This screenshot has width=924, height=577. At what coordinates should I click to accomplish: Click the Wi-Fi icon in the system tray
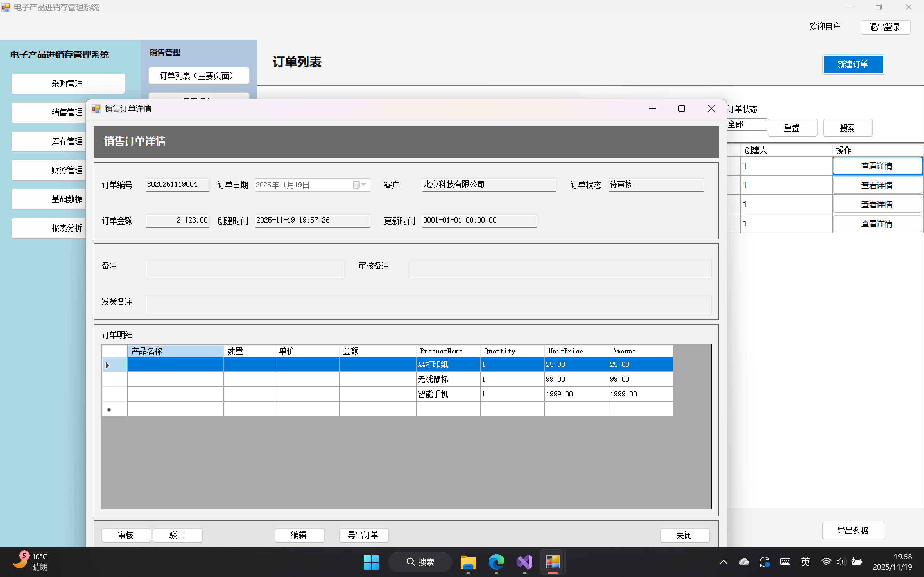(826, 562)
